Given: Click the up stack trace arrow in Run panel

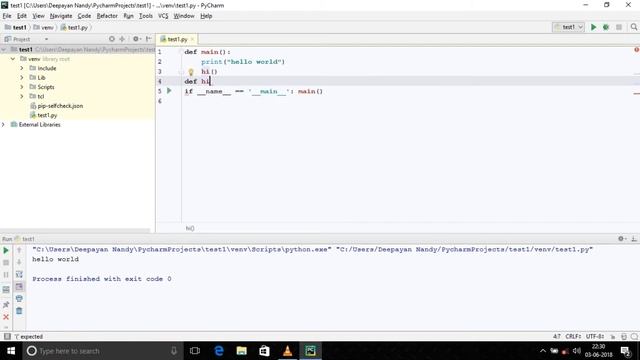Looking at the screenshot, I should click(19, 250).
